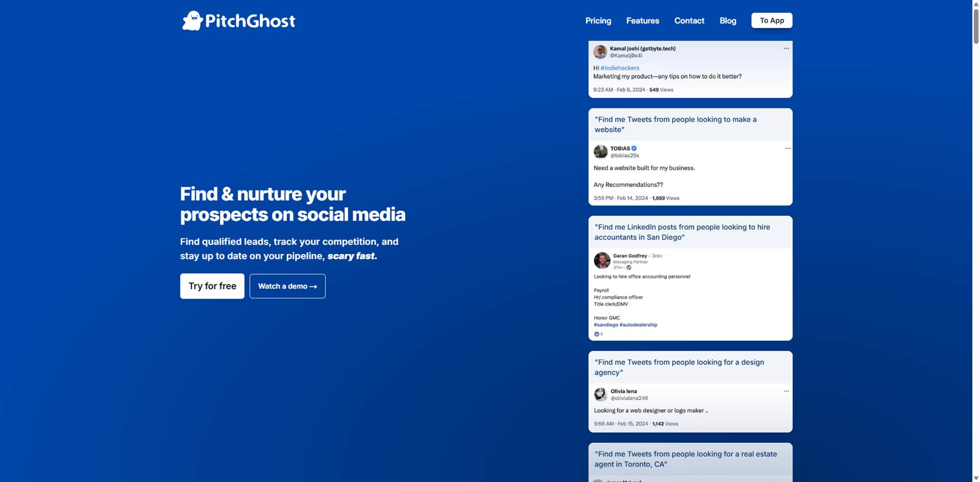Click the 'looking to make a website' prompt card header
Image resolution: width=980 pixels, height=482 pixels.
point(690,125)
